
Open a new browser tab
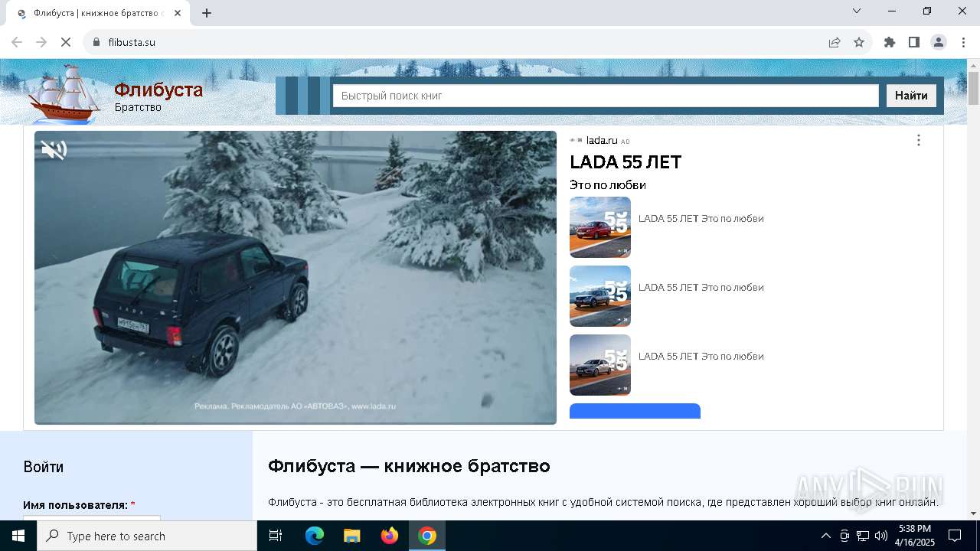coord(207,13)
